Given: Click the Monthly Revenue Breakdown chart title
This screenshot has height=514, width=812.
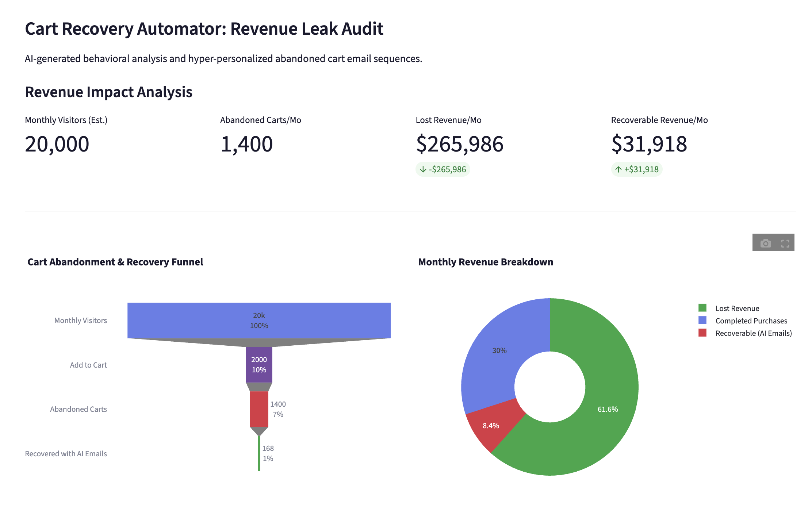Looking at the screenshot, I should (485, 262).
